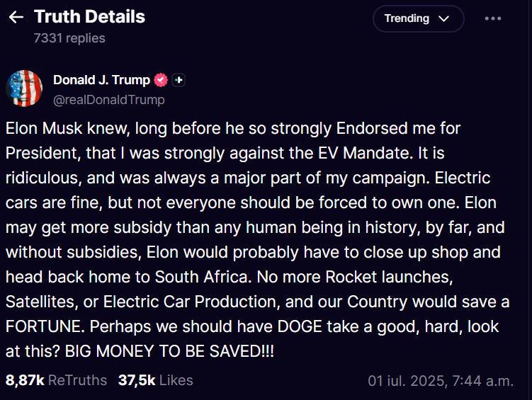Click BIG MONEY TO BE SAVED text

point(169,351)
